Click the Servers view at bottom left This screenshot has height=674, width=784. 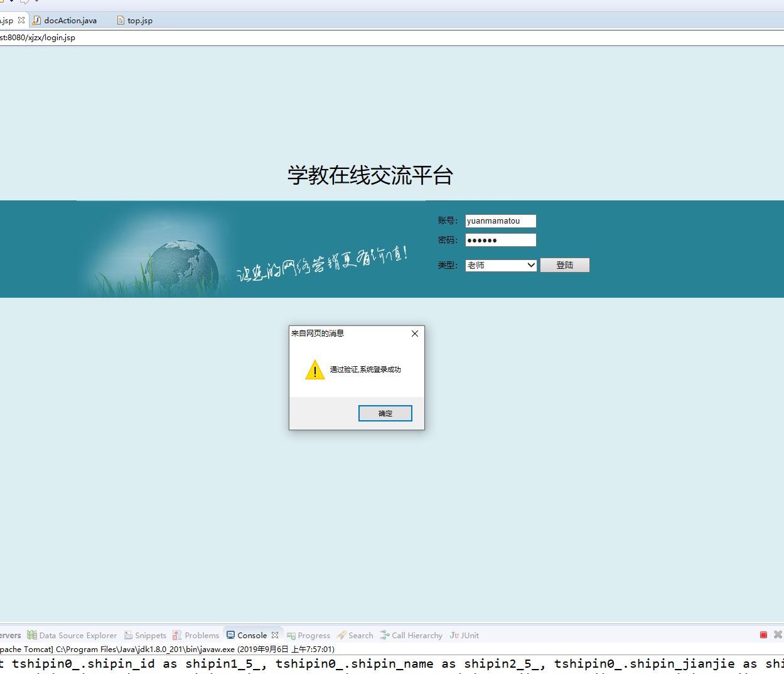tap(9, 635)
